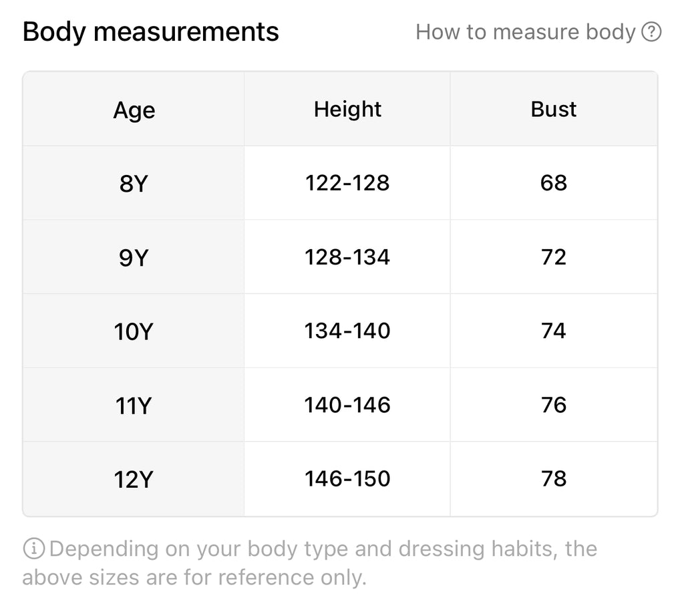This screenshot has height=616, width=684.
Task: Click the 146-150 height cell
Action: (x=347, y=478)
